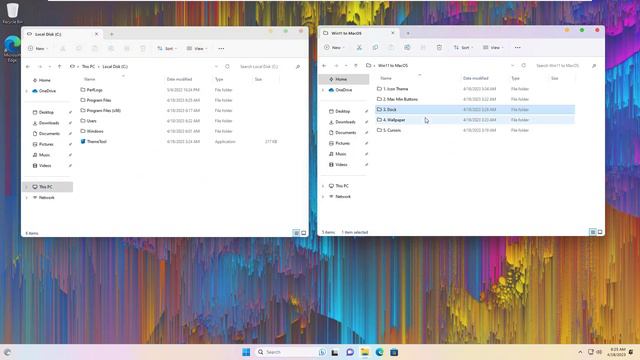The height and width of the screenshot is (360, 640).
Task: Click Cut icon in Win11 to MacOS window
Action: pos(359,48)
